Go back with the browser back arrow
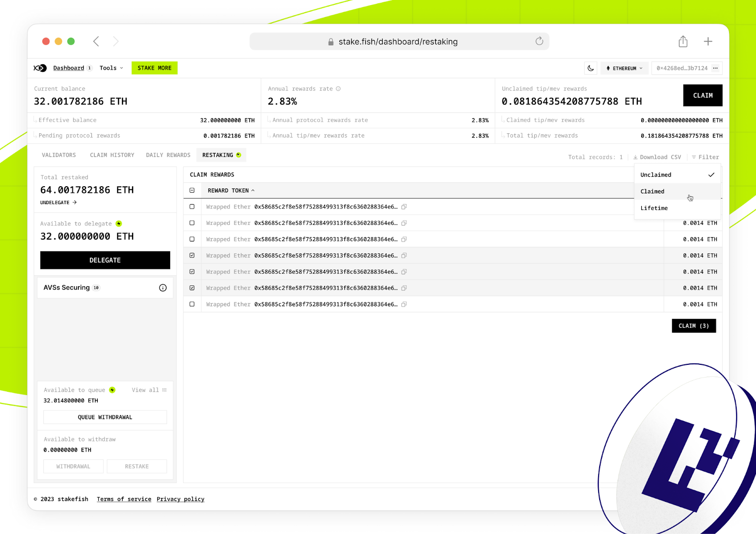This screenshot has width=756, height=534. (96, 42)
